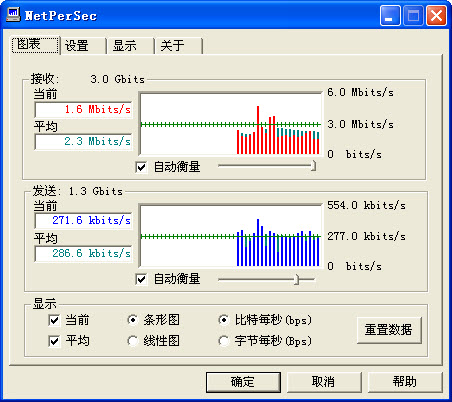Toggle the 平均 display checkbox
The width and height of the screenshot is (452, 402).
54,341
